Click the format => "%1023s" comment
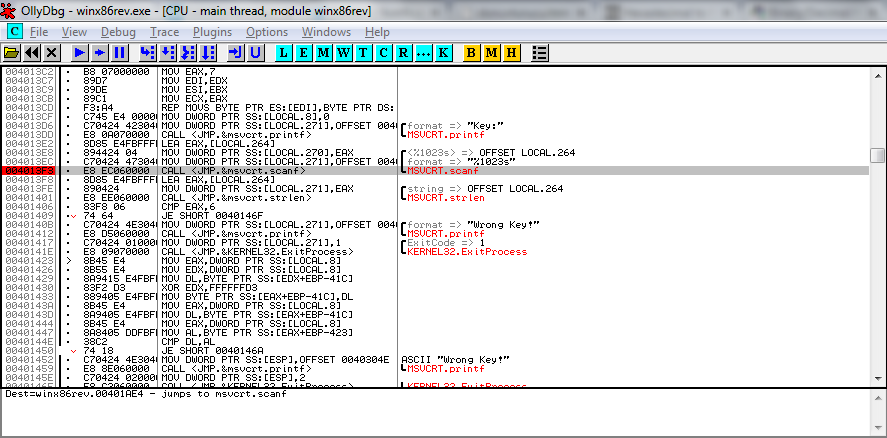Image resolution: width=887 pixels, height=438 pixels. 461,162
